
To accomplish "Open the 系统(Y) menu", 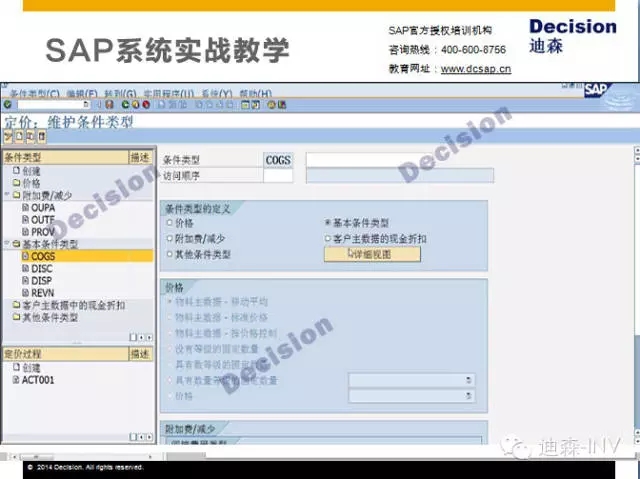I will point(217,94).
